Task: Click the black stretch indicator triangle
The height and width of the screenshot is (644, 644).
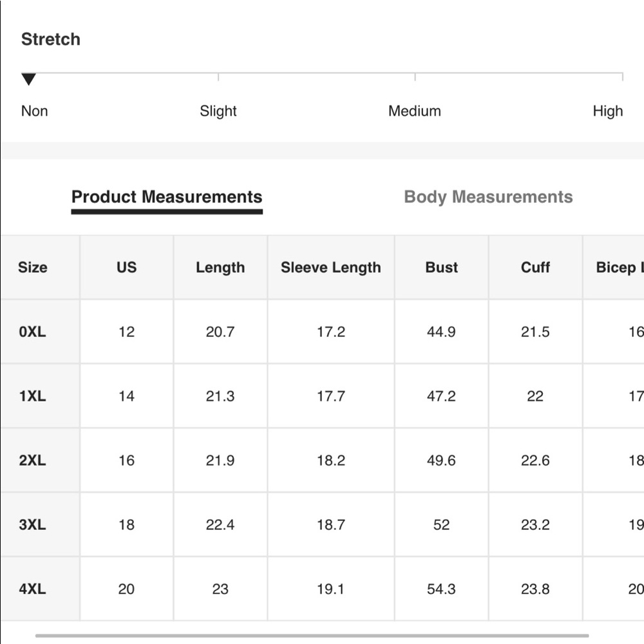Action: coord(29,79)
